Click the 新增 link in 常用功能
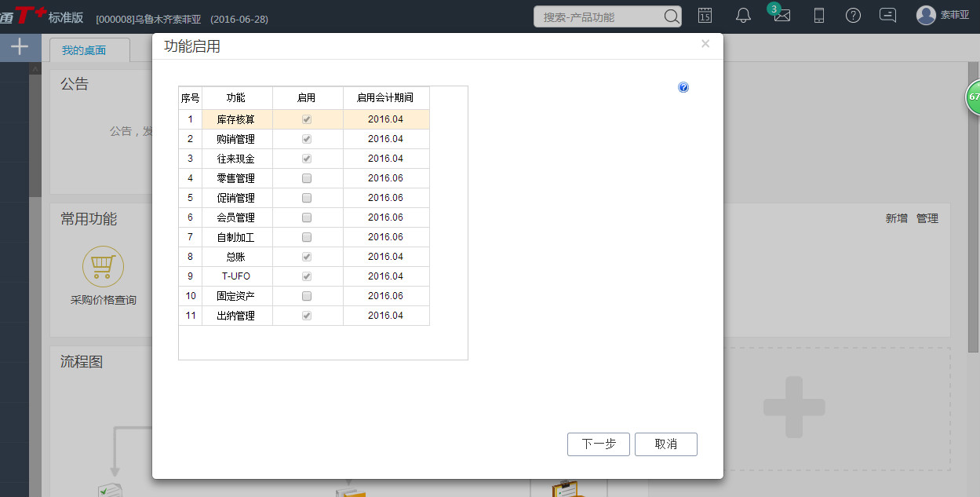This screenshot has height=497, width=980. click(x=897, y=218)
